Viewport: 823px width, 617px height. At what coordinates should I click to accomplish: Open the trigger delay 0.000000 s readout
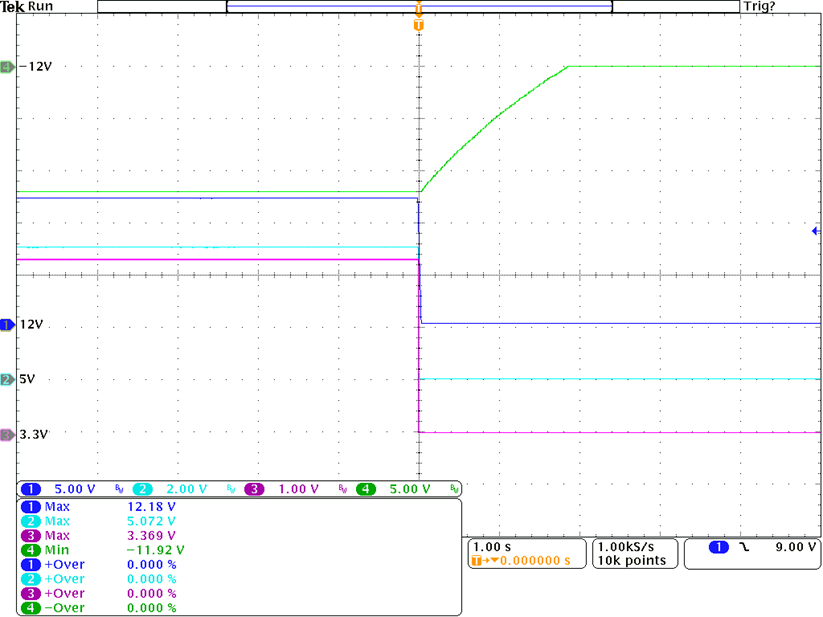pos(528,560)
